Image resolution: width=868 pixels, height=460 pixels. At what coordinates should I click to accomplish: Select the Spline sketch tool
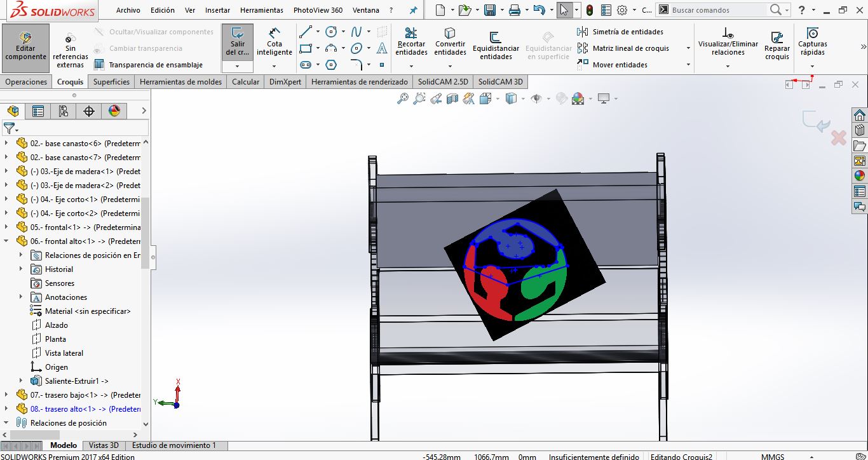(356, 32)
